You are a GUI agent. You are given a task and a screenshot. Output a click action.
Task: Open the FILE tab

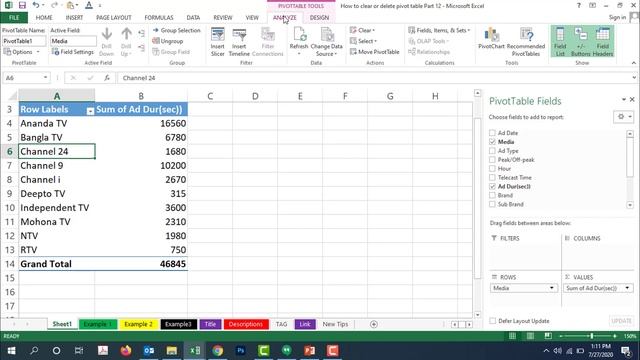[14, 18]
